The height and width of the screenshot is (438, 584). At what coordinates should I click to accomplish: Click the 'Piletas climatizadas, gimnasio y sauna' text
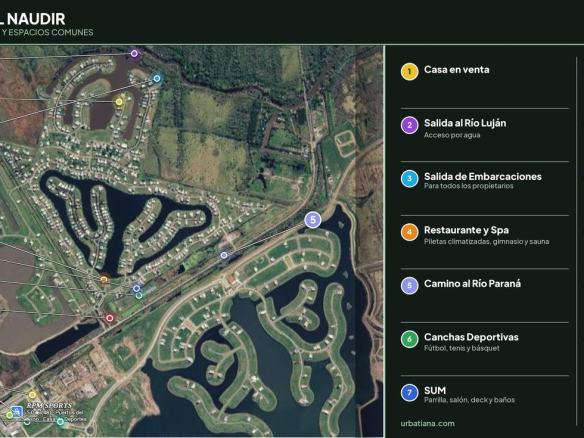point(486,242)
